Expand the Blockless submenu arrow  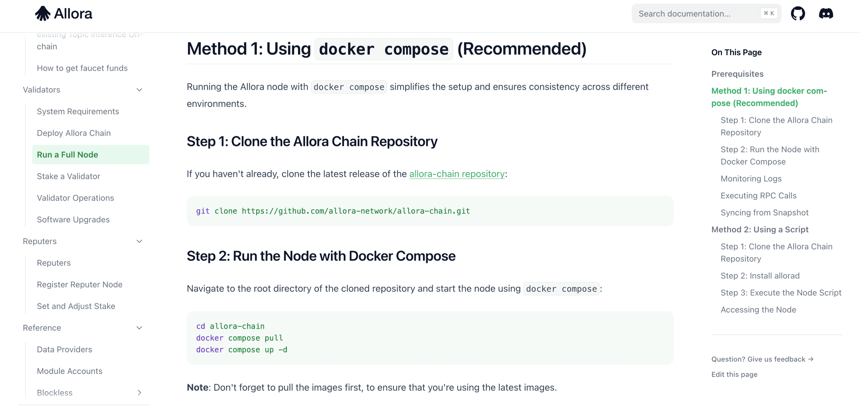coord(139,393)
